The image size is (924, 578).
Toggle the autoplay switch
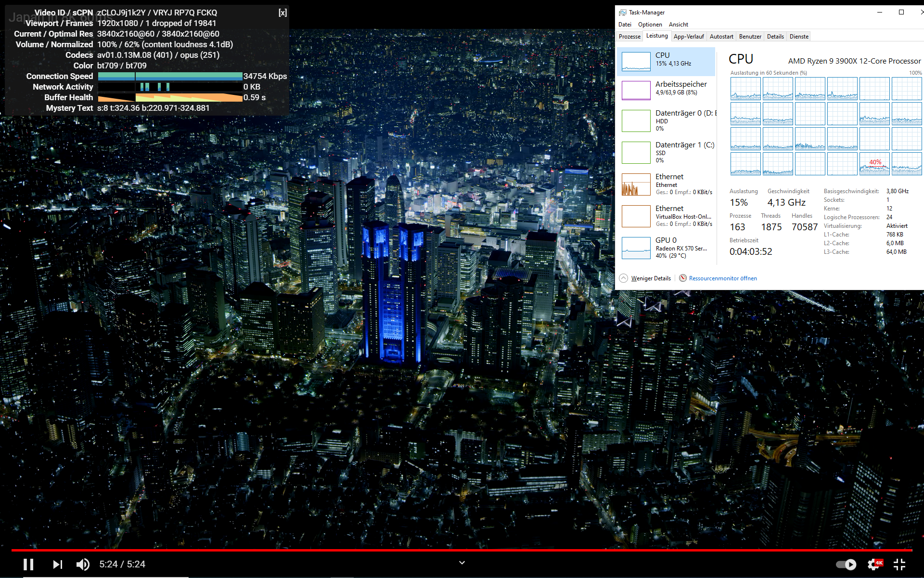pyautogui.click(x=846, y=564)
